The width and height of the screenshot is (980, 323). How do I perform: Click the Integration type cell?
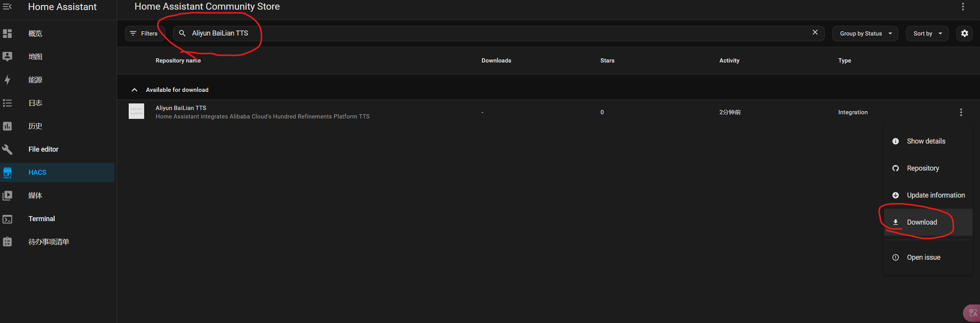(853, 112)
